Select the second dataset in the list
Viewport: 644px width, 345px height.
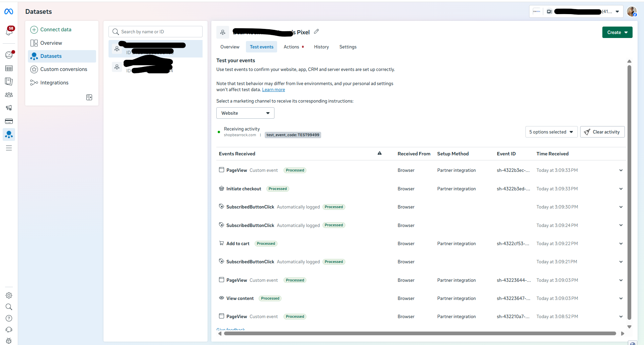pyautogui.click(x=156, y=67)
